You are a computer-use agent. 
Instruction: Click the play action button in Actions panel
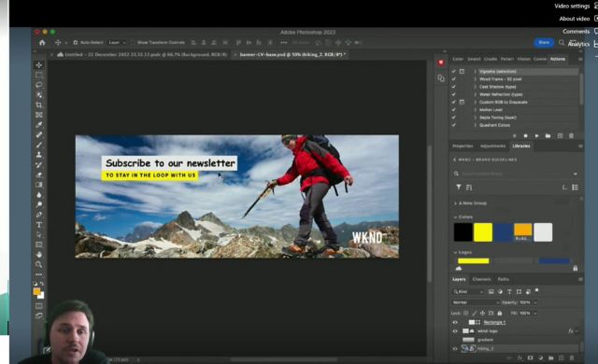(536, 136)
